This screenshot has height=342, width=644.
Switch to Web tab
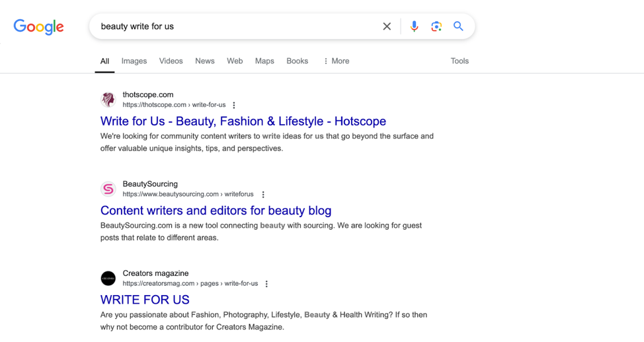tap(235, 61)
